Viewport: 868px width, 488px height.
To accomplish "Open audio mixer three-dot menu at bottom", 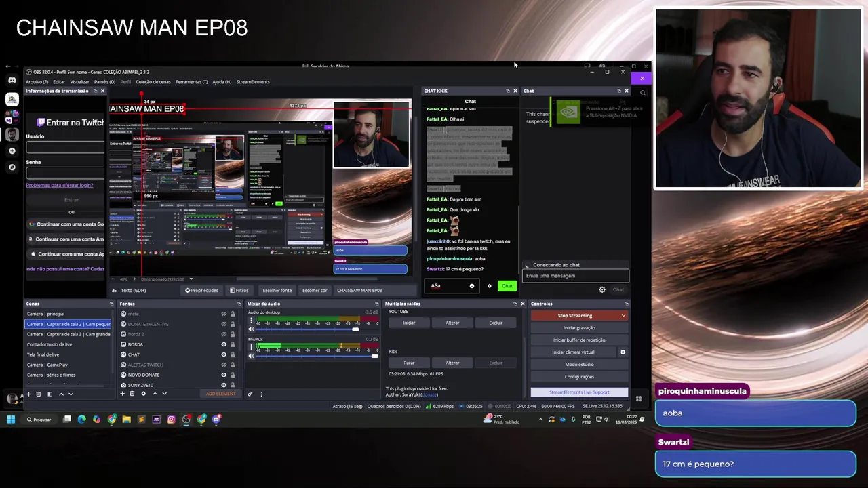I will [261, 394].
